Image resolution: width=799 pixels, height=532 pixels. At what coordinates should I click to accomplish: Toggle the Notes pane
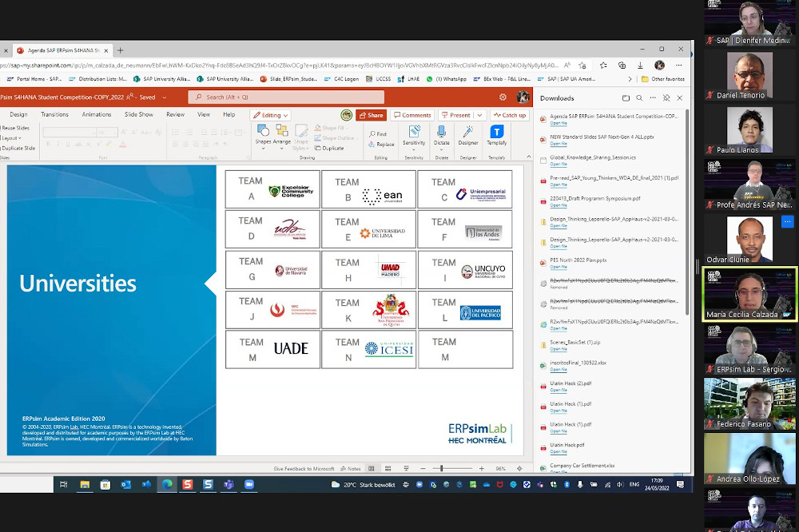pyautogui.click(x=350, y=469)
